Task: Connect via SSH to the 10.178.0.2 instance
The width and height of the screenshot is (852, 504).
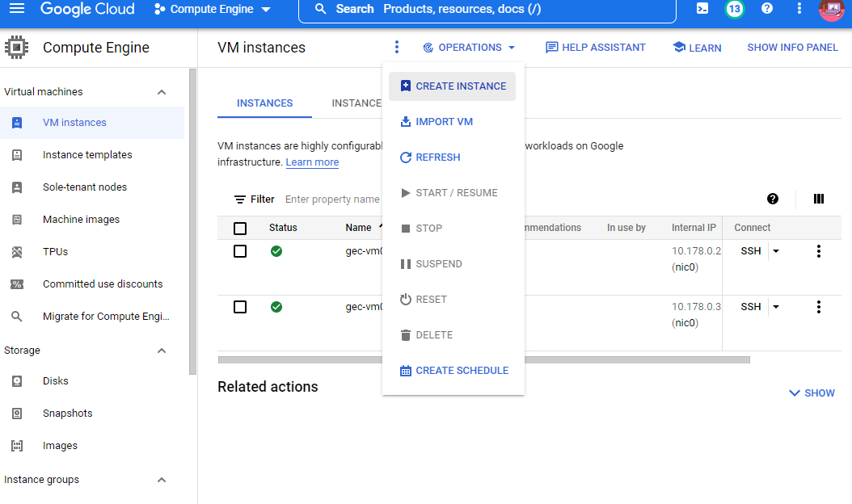Action: [x=750, y=251]
